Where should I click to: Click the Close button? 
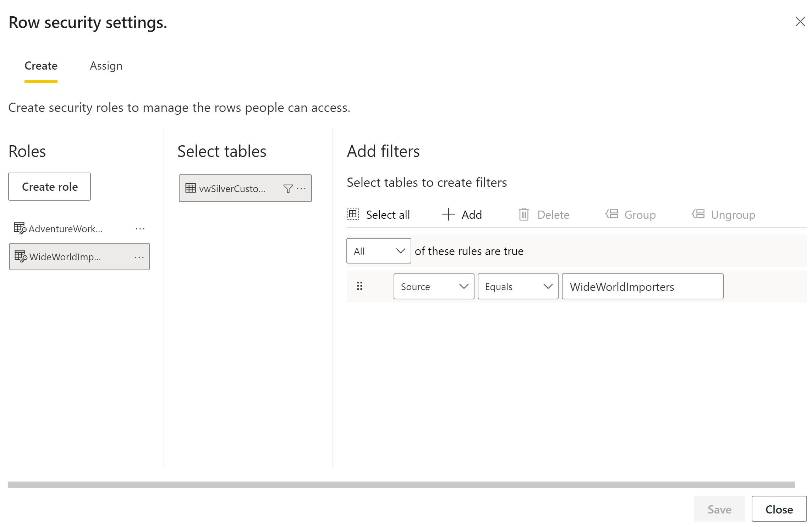click(779, 509)
